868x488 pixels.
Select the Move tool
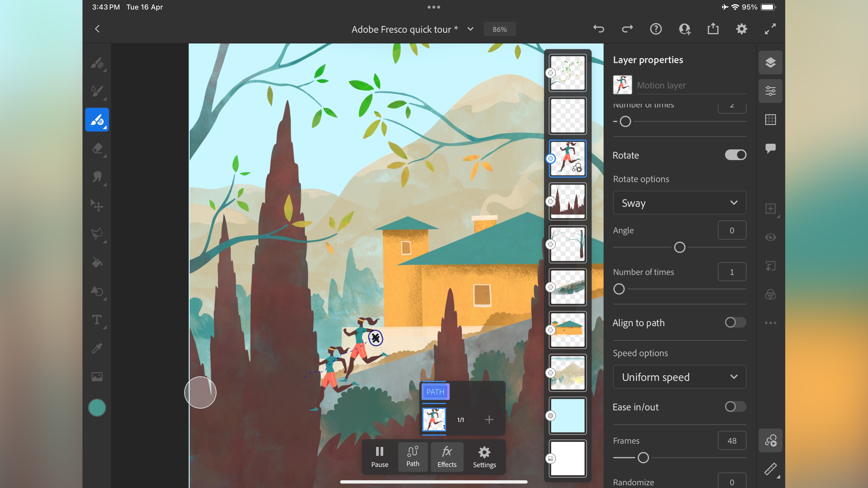pyautogui.click(x=97, y=206)
